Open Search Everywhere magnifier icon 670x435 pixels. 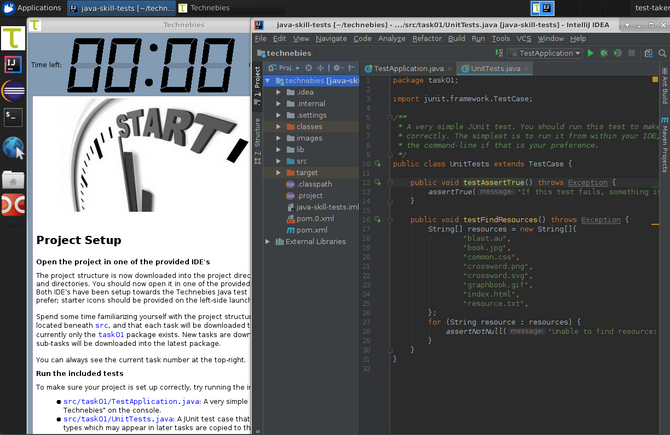click(x=662, y=53)
